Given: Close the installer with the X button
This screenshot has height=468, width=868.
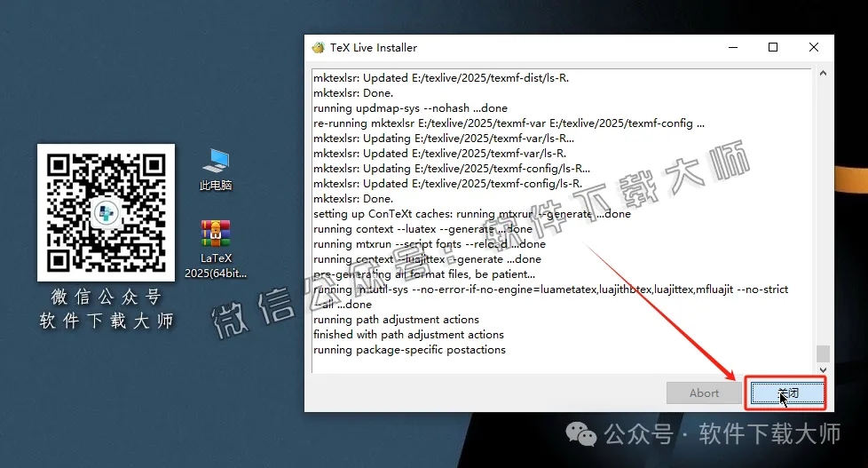Looking at the screenshot, I should (814, 47).
